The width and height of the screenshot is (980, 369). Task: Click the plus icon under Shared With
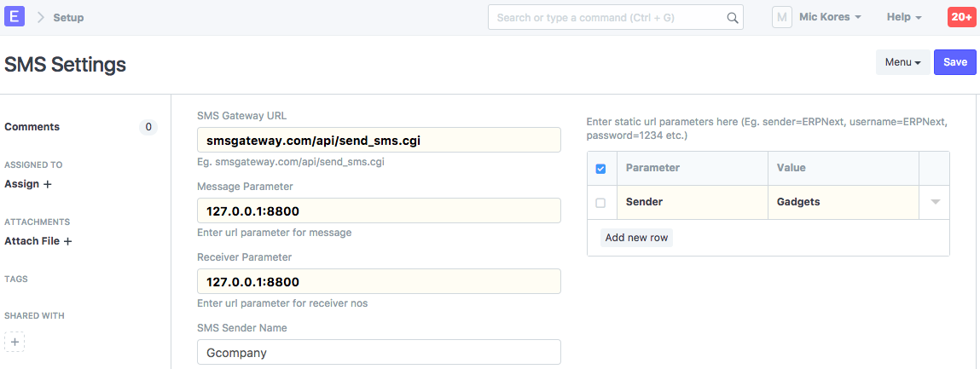coord(14,342)
